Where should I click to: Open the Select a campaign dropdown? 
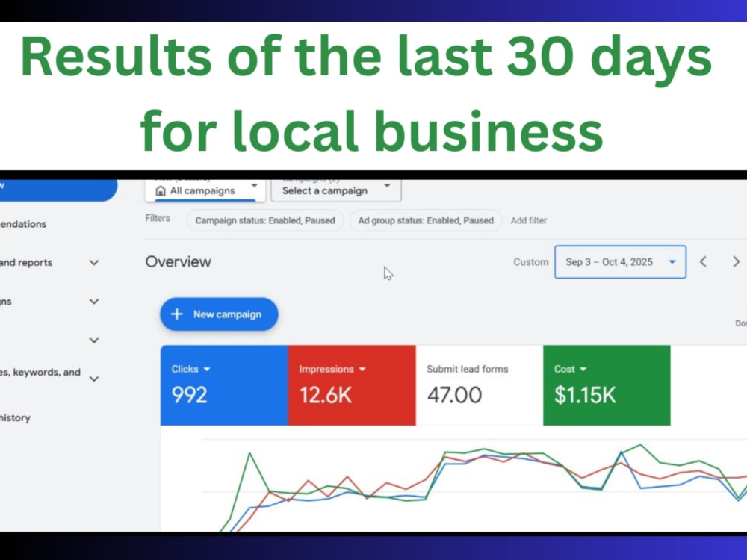[336, 190]
